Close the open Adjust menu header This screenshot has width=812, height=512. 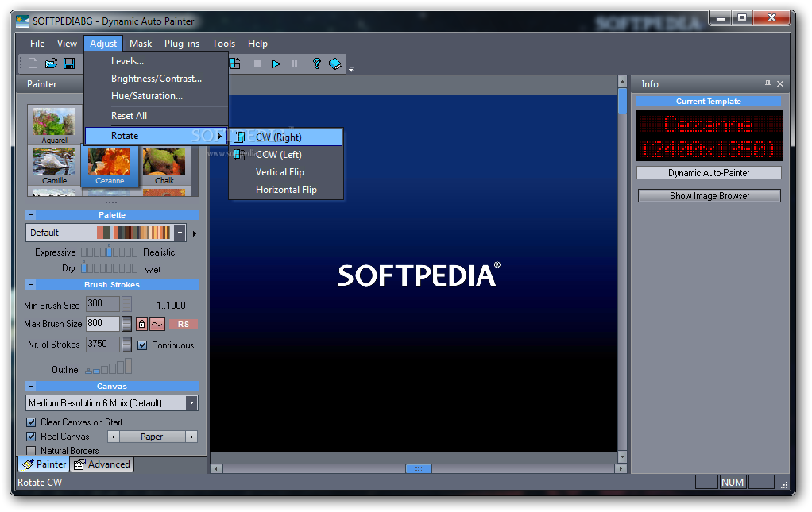click(103, 44)
